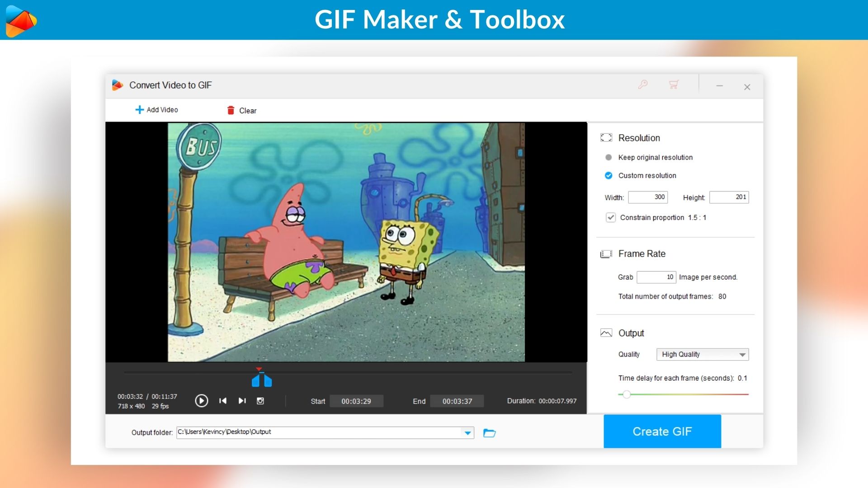Click the Width input field

coord(648,197)
